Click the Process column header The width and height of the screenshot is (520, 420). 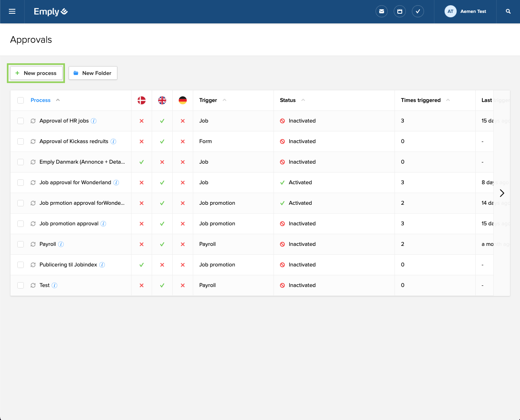coord(41,100)
